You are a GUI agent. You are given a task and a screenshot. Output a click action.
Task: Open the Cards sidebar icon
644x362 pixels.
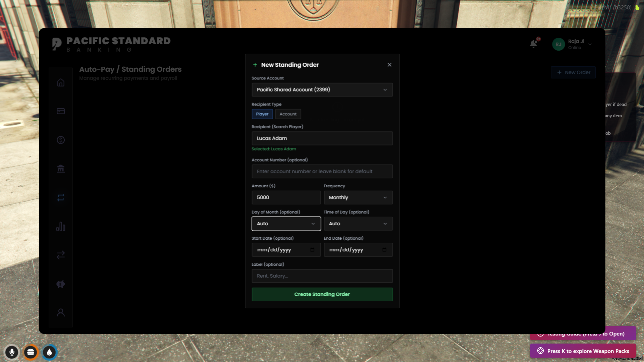point(61,111)
